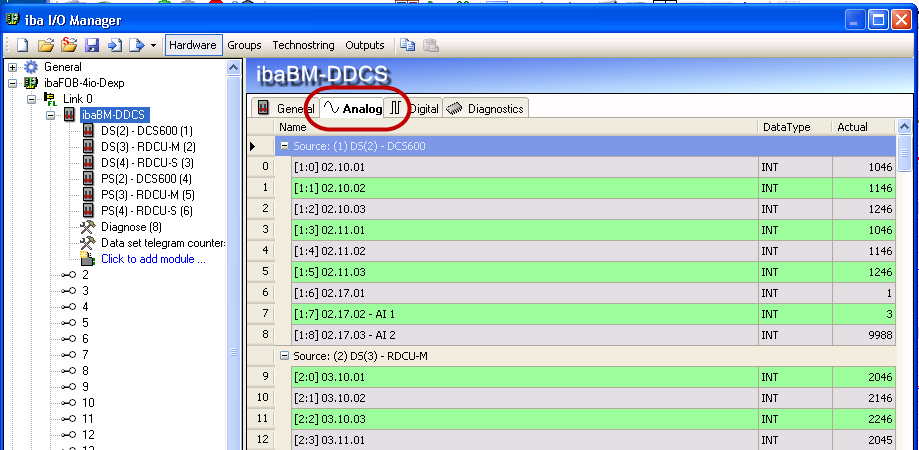
Task: Click the open folder icon with red S
Action: [x=69, y=45]
